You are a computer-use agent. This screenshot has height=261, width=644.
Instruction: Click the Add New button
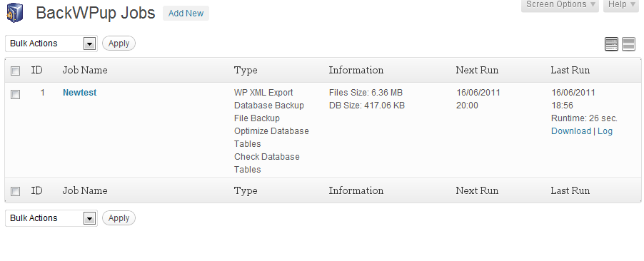click(x=186, y=13)
